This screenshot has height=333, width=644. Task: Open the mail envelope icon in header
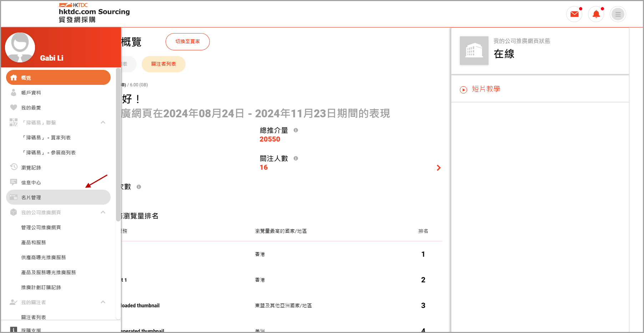pyautogui.click(x=574, y=14)
